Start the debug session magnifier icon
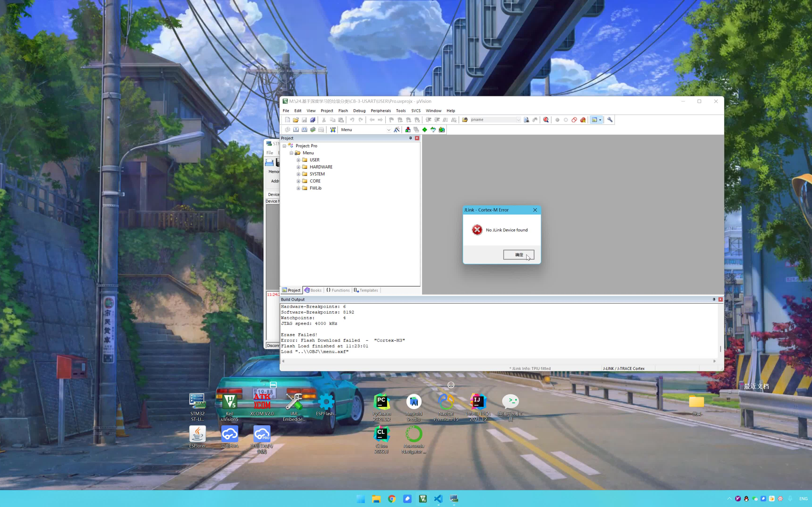The height and width of the screenshot is (507, 812). tap(546, 120)
